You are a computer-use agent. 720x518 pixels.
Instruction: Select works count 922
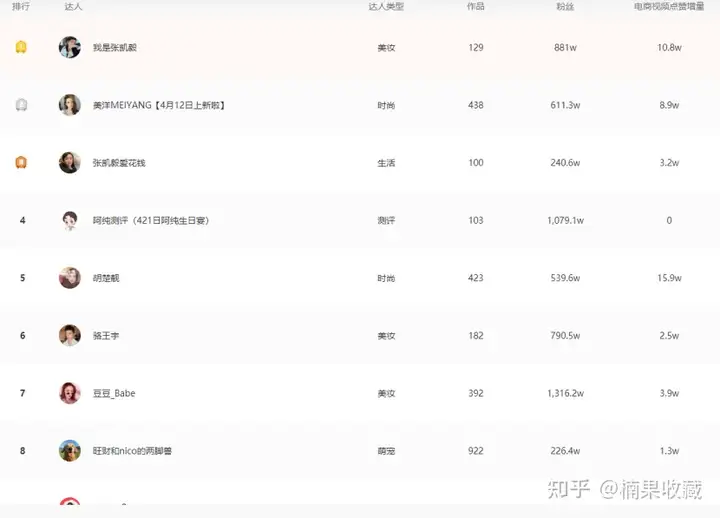[476, 451]
